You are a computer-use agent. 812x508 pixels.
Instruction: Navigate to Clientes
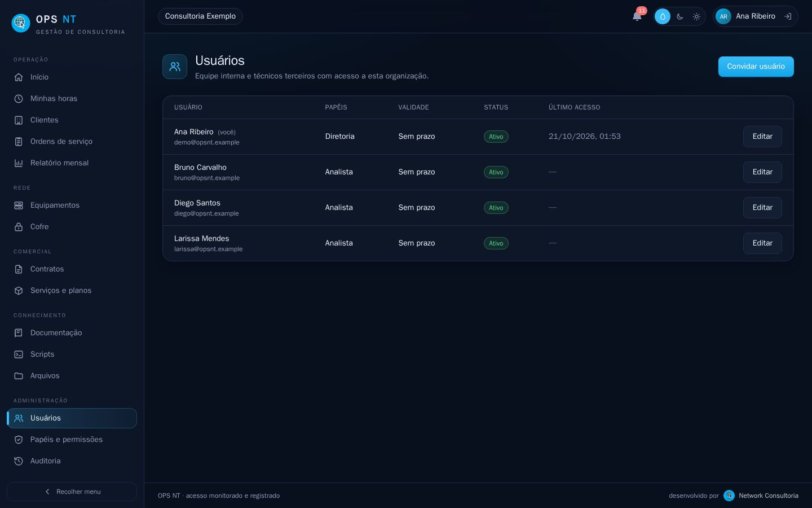[x=72, y=120]
